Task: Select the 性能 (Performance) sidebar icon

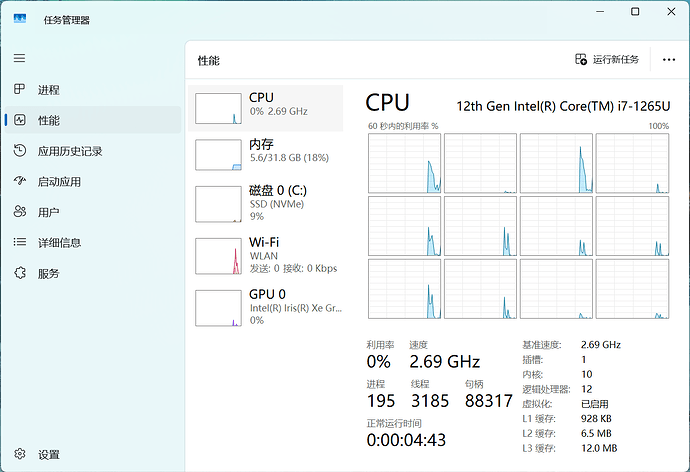Action: [19, 120]
